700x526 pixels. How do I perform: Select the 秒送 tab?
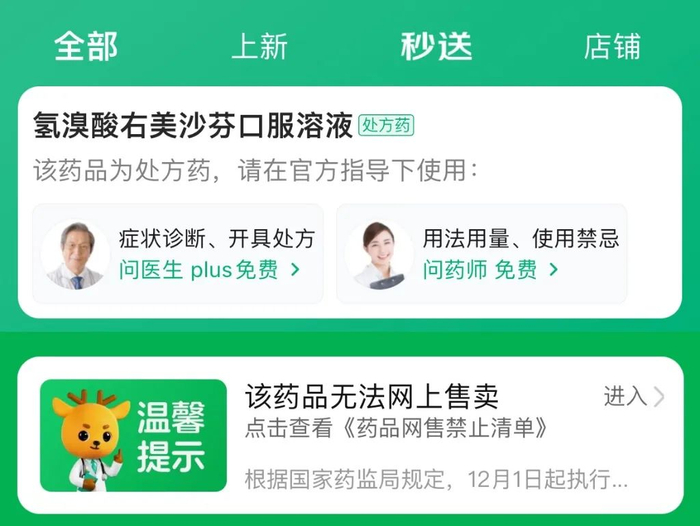(436, 46)
